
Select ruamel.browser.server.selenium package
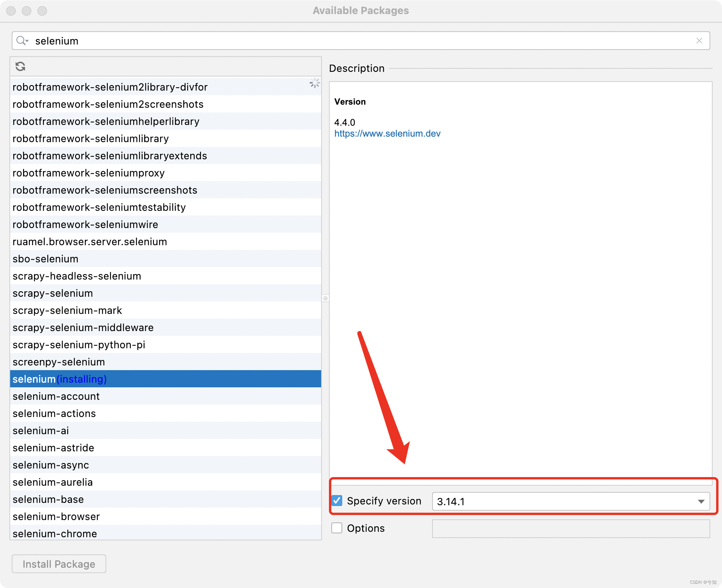click(166, 241)
